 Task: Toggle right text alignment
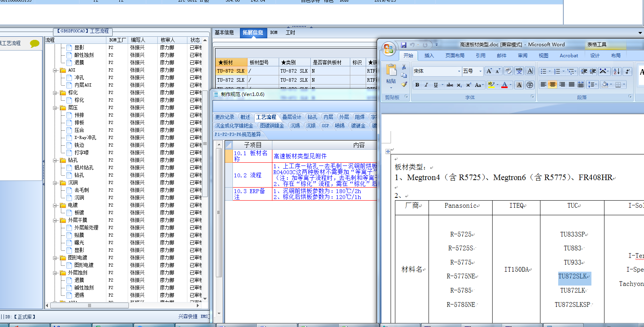pos(562,85)
